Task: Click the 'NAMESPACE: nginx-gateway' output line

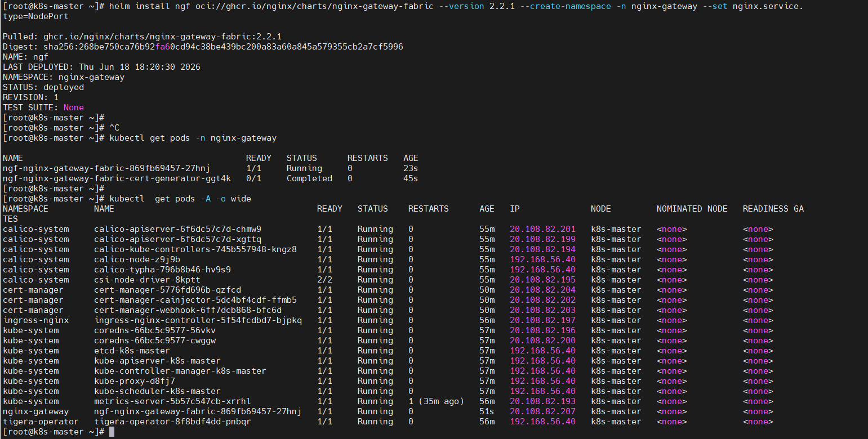Action: click(64, 77)
